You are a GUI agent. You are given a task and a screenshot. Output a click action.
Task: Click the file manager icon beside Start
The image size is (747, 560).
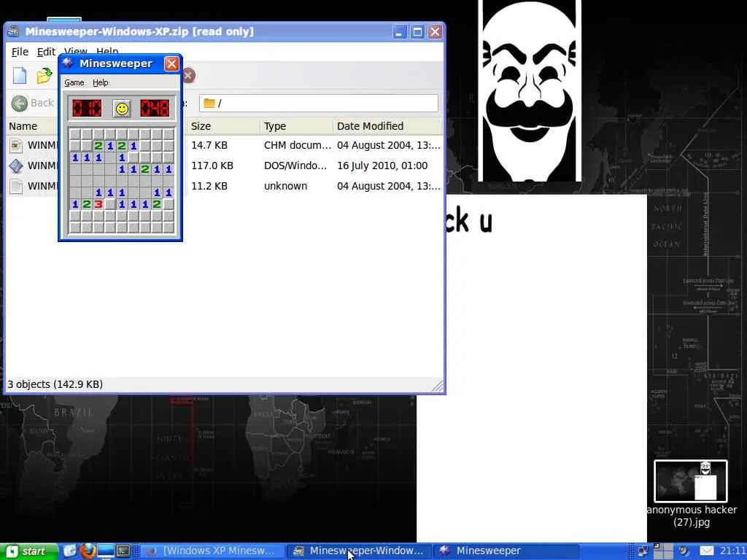70,551
